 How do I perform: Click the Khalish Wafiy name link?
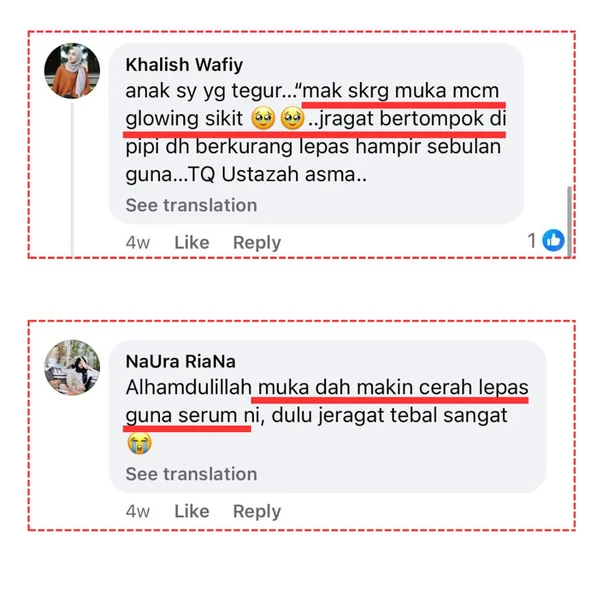click(x=184, y=65)
